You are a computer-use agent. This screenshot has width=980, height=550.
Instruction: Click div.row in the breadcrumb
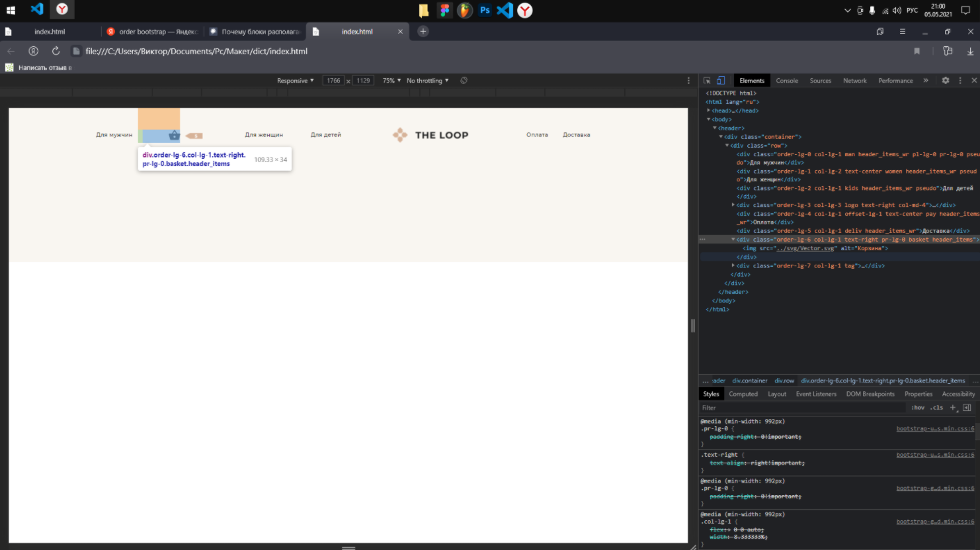784,381
